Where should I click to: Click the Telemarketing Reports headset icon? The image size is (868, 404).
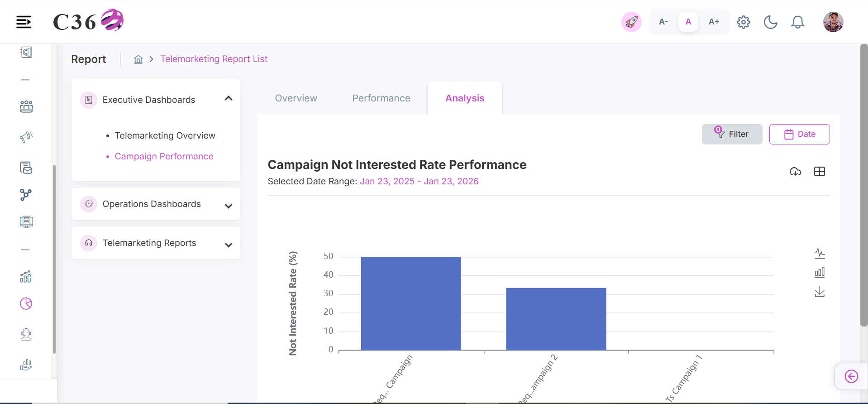89,243
